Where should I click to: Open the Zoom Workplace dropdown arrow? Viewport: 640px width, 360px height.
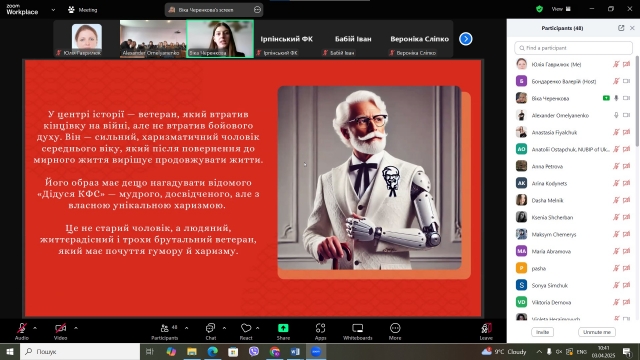(x=53, y=10)
